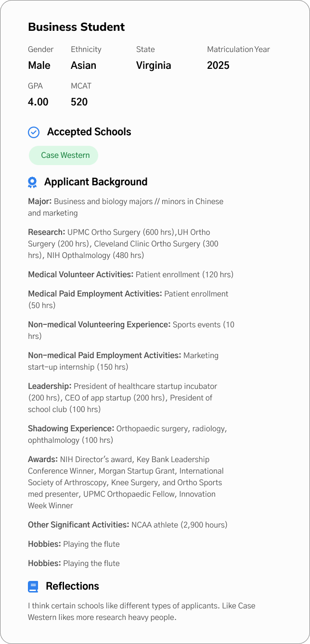Click the Gender value Male
Screen dimensions: 310x644
pyautogui.click(x=39, y=65)
